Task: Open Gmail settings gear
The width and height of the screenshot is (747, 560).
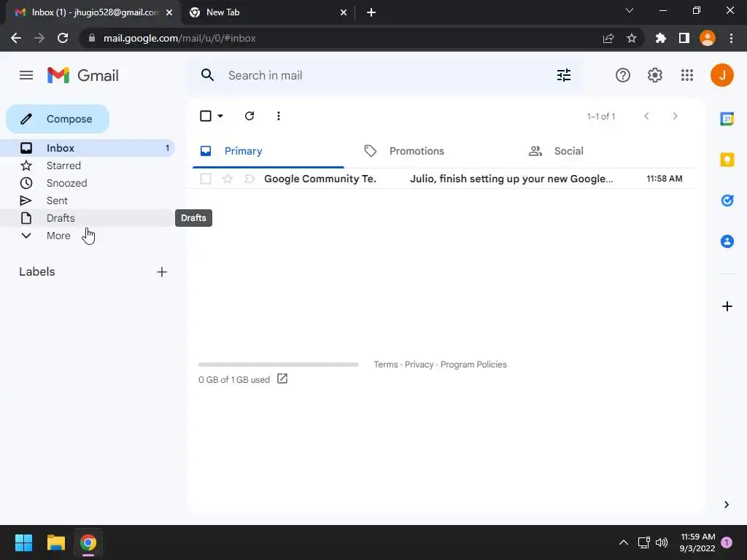Action: [x=655, y=75]
